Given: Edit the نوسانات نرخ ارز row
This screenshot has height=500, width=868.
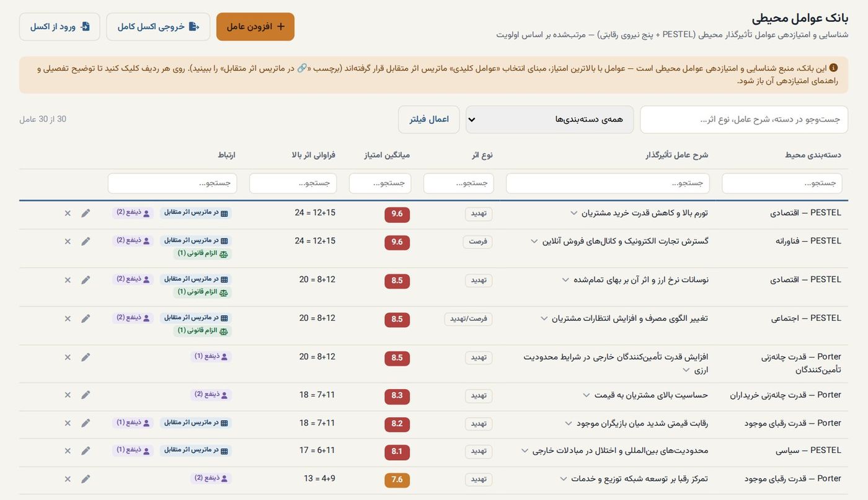Looking at the screenshot, I should pyautogui.click(x=86, y=280).
